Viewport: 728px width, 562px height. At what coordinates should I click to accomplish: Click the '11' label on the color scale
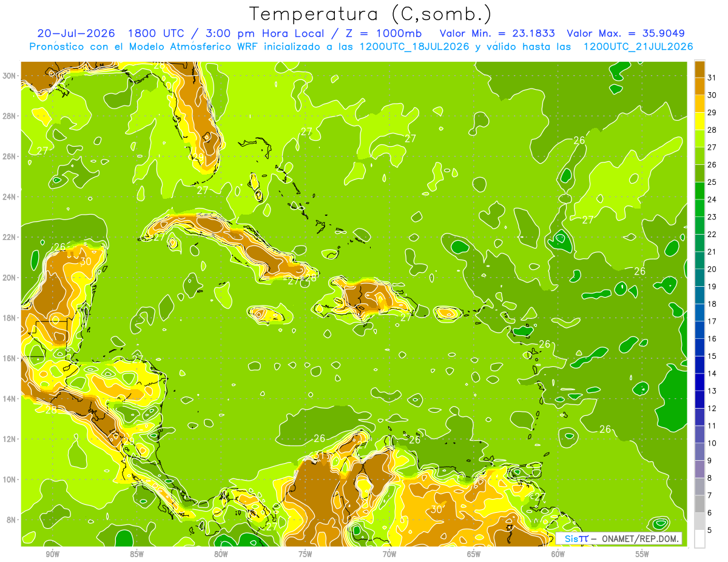tap(712, 426)
